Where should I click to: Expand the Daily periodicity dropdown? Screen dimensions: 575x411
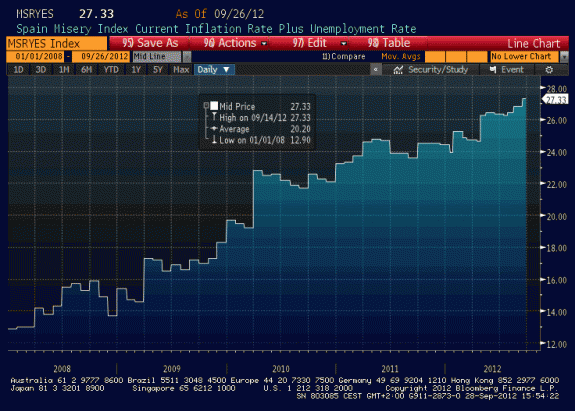pyautogui.click(x=214, y=69)
